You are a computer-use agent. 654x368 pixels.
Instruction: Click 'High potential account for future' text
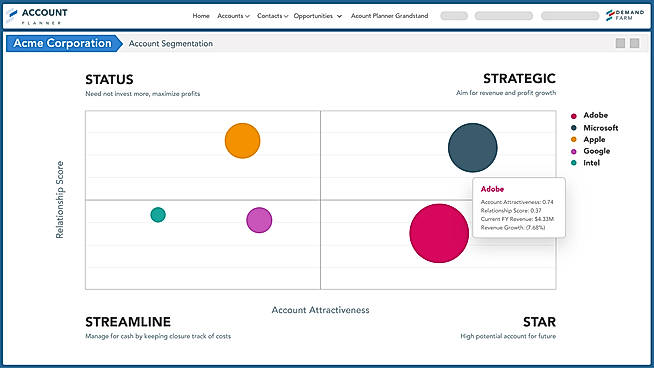508,336
